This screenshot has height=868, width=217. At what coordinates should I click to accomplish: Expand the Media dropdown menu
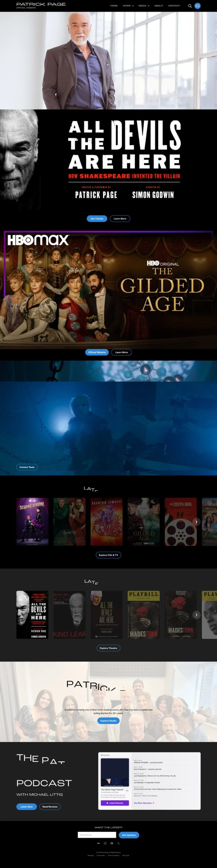point(144,6)
